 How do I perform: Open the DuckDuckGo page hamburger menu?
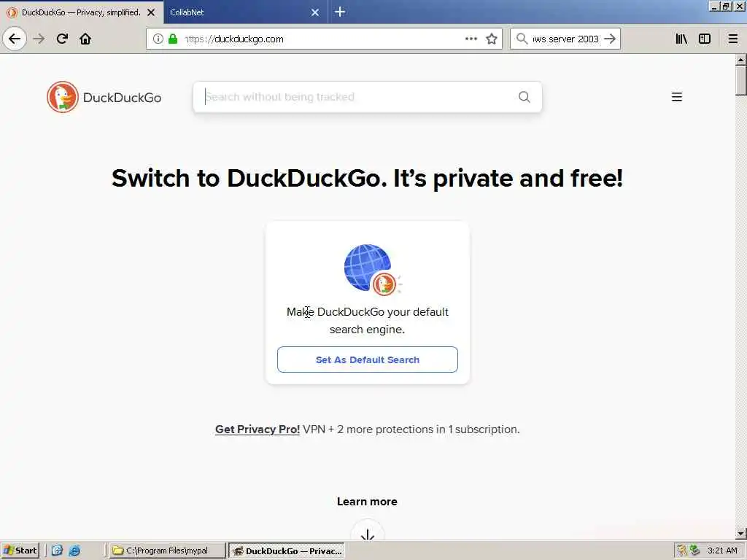point(676,97)
